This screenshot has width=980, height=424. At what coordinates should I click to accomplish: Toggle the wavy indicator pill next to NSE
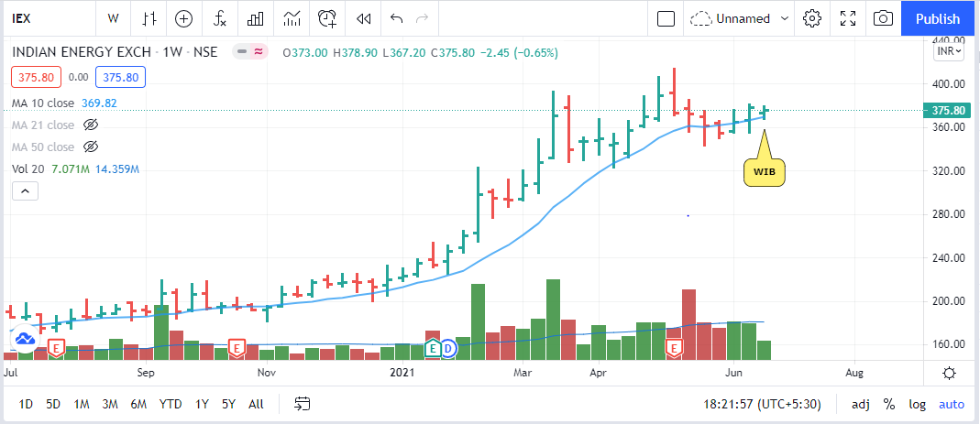pos(258,52)
